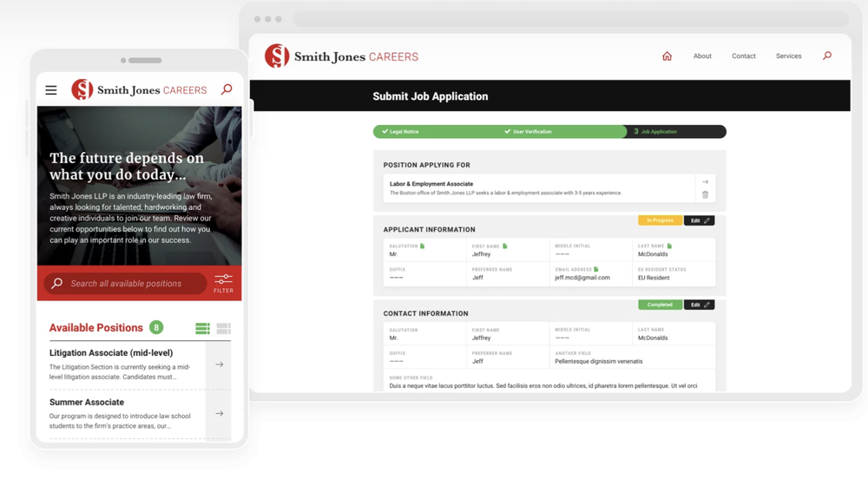Viewport: 868px width, 499px height.
Task: Open the Contact menu item
Action: (744, 56)
